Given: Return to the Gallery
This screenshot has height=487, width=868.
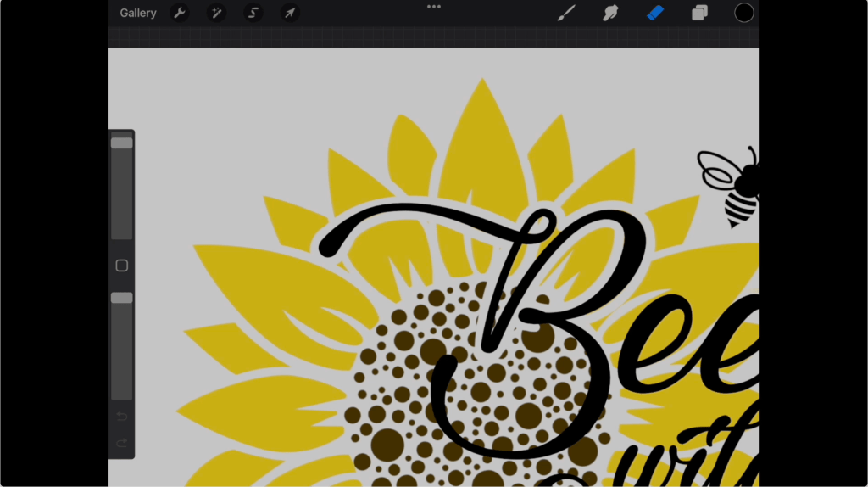Looking at the screenshot, I should [x=138, y=13].
